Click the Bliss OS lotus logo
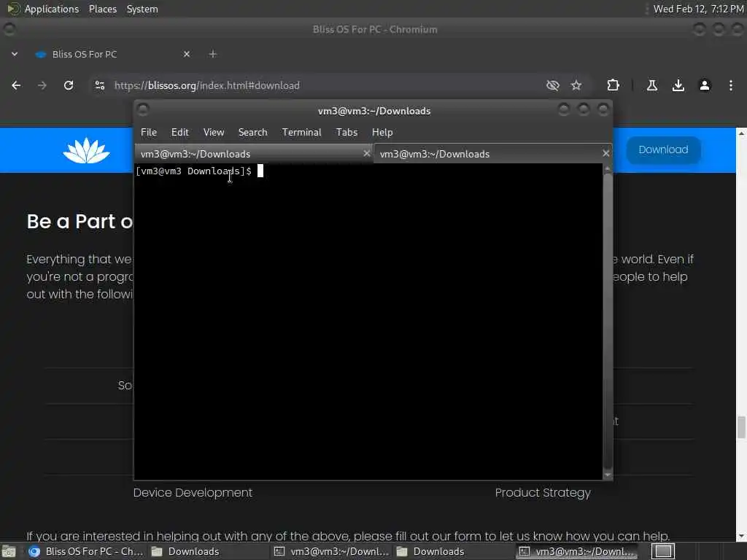 [86, 150]
